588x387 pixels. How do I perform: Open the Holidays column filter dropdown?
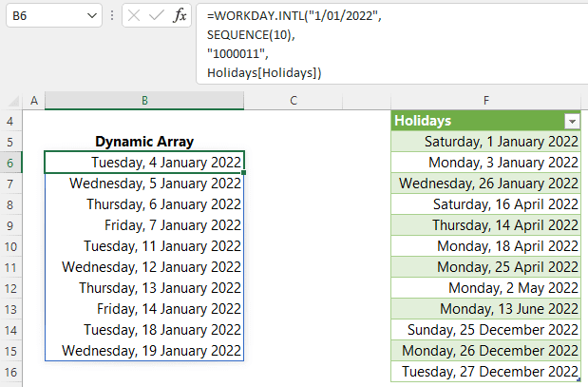click(x=572, y=122)
